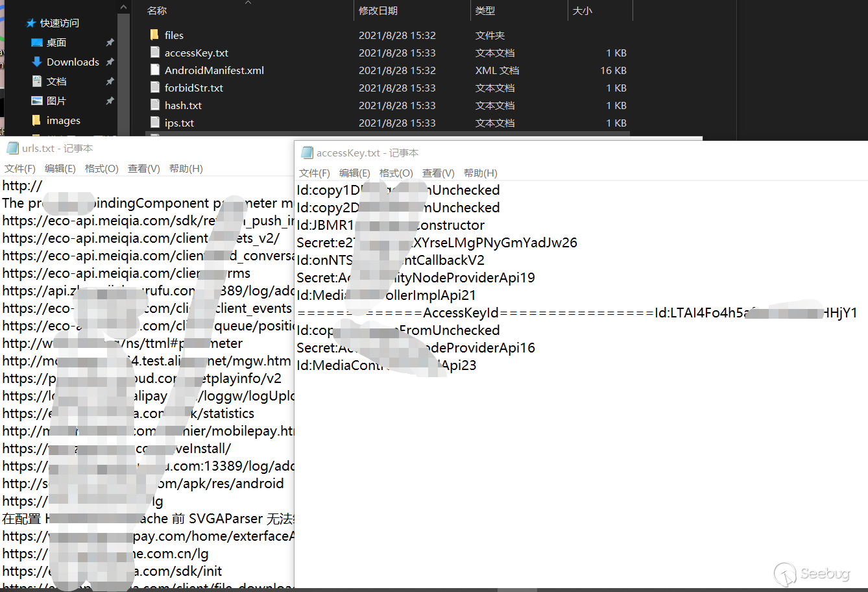Viewport: 868px width, 592px height.
Task: Open 帮助(H) menu in accessKey.txt Notepad
Action: click(x=481, y=173)
